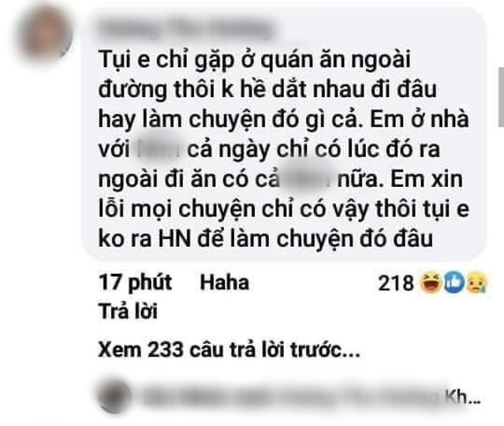Click the sad crying emoji reaction icon
504x426 pixels.
(477, 283)
